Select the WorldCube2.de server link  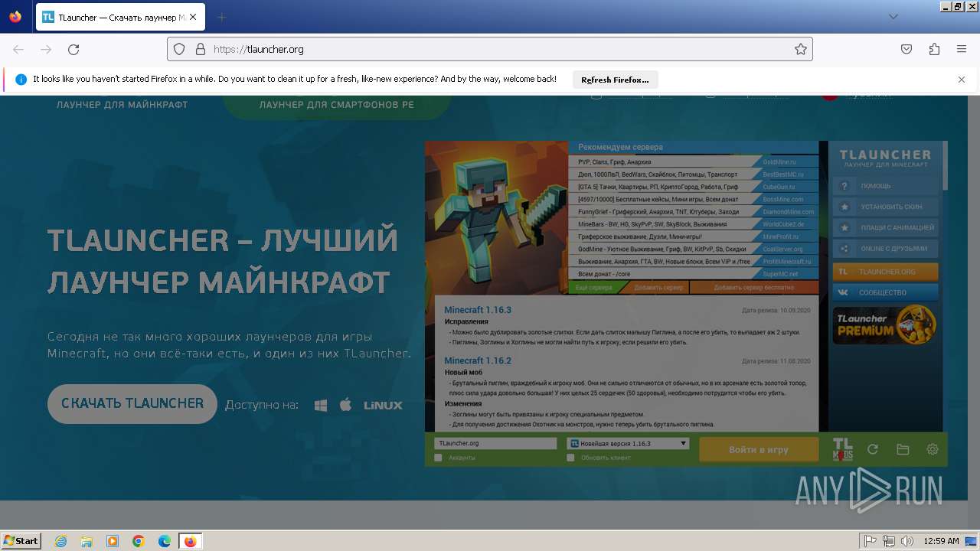(783, 224)
